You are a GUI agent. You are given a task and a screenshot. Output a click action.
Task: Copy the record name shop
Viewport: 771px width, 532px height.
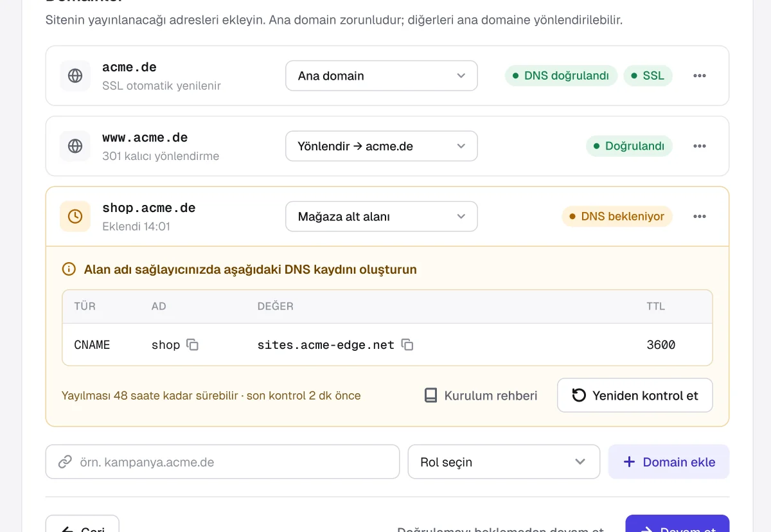pyautogui.click(x=193, y=345)
